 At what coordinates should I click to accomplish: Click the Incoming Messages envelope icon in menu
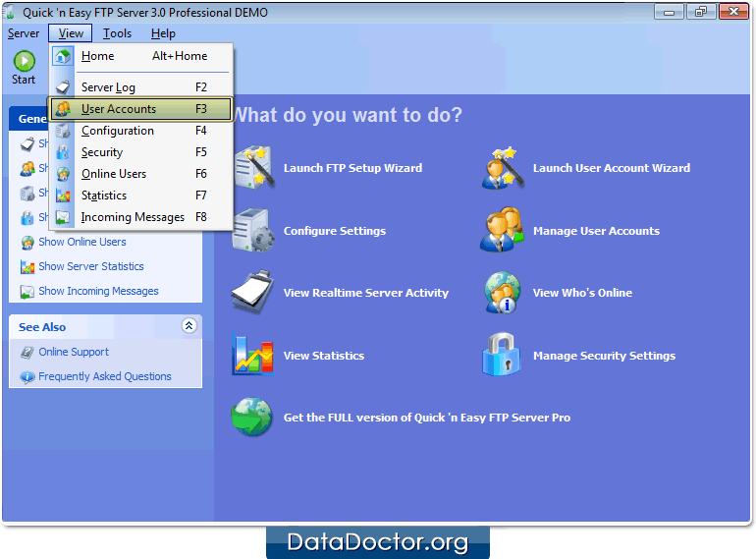tap(63, 217)
